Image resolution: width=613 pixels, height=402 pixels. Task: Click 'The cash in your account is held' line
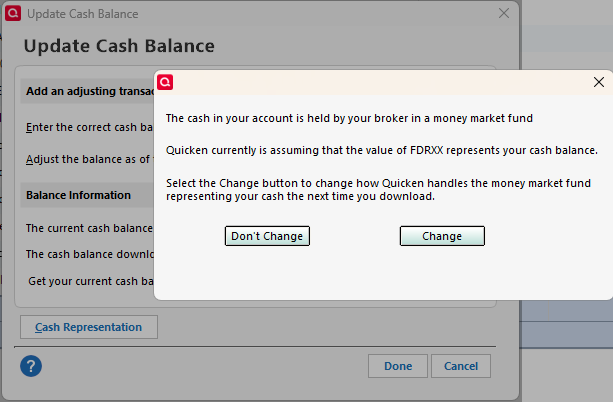(349, 118)
